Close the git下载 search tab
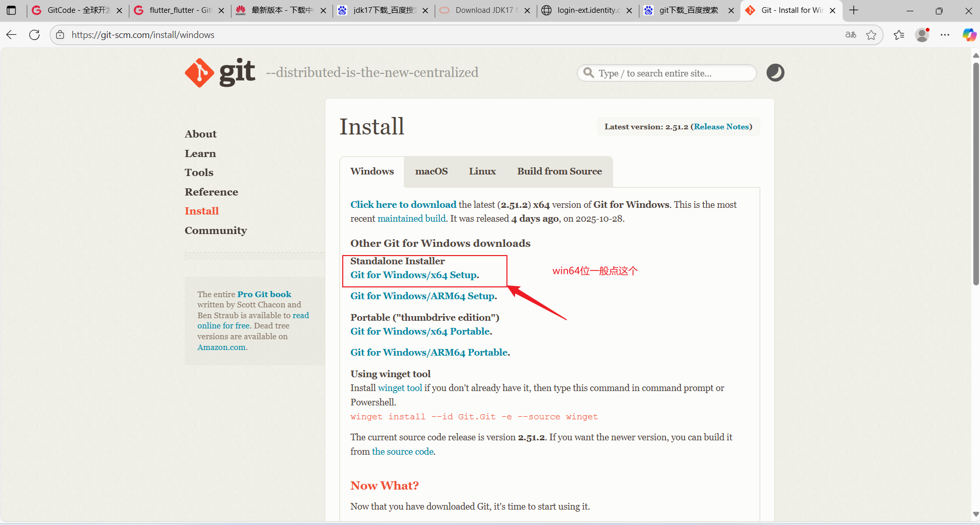The image size is (980, 525). click(x=731, y=10)
